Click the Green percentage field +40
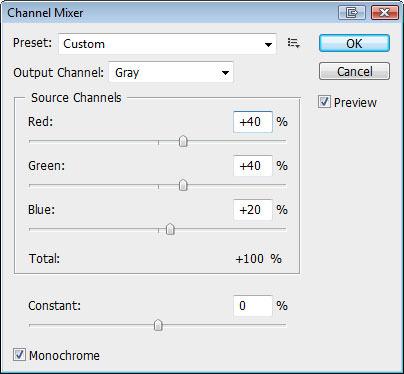This screenshot has width=404, height=374. (253, 166)
